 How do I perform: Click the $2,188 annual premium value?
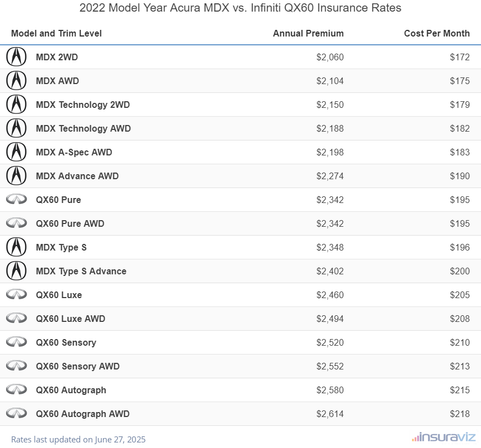(330, 128)
